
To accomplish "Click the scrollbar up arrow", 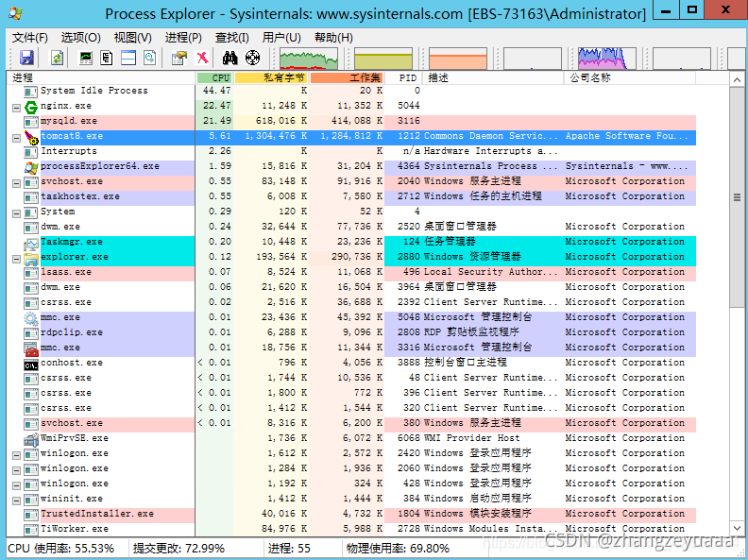I will coord(737,79).
